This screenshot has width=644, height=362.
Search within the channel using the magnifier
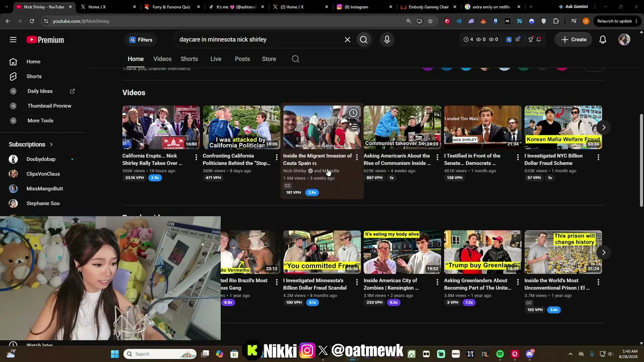coord(295,59)
